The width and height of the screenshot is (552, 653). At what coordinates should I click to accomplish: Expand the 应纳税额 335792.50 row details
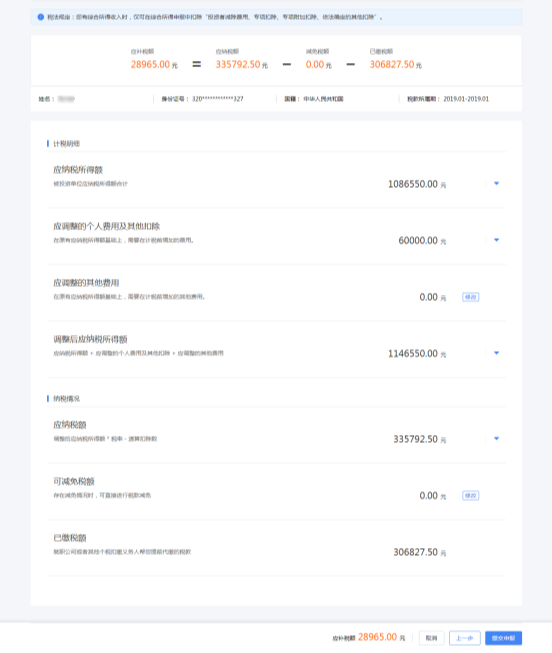pyautogui.click(x=496, y=439)
